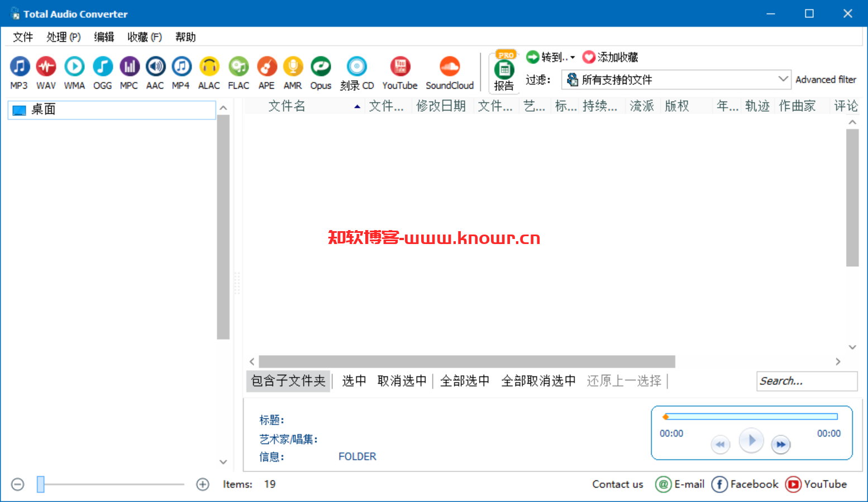
Task: Open the 编辑 menu
Action: click(x=104, y=37)
